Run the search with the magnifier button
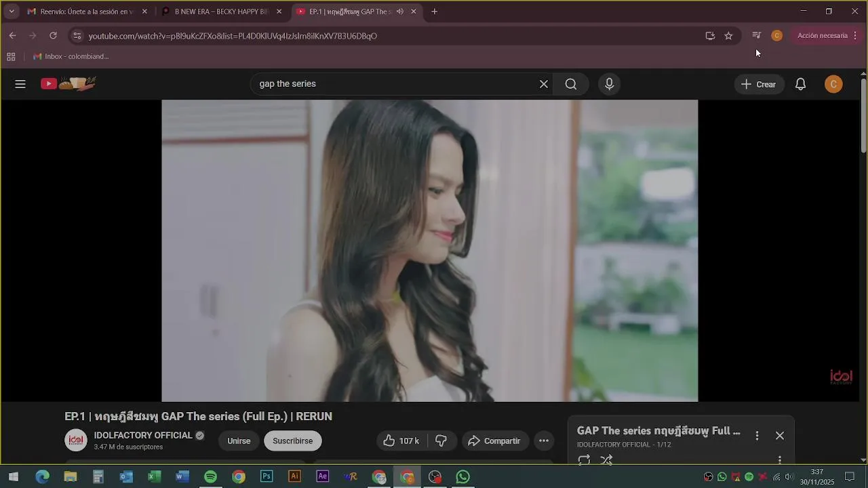This screenshot has width=868, height=488. coord(571,84)
